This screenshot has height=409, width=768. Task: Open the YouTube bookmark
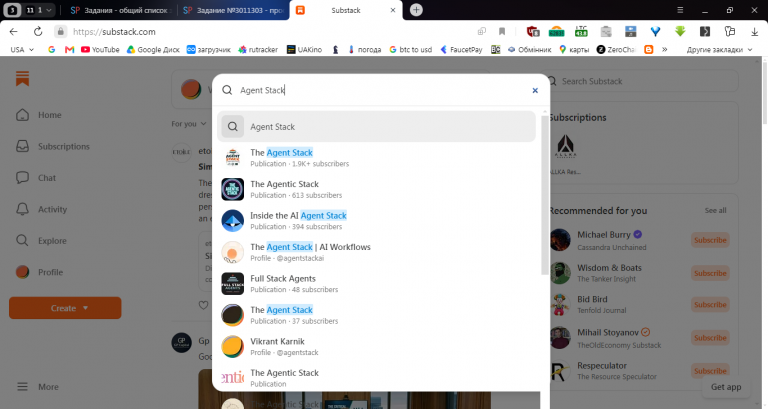(100, 49)
